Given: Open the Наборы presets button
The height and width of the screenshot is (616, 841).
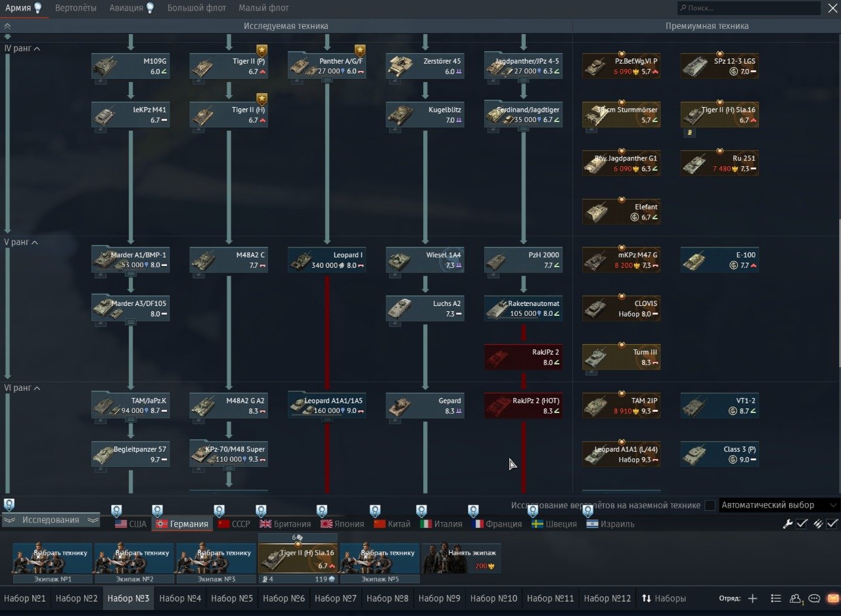Looking at the screenshot, I should [x=664, y=598].
